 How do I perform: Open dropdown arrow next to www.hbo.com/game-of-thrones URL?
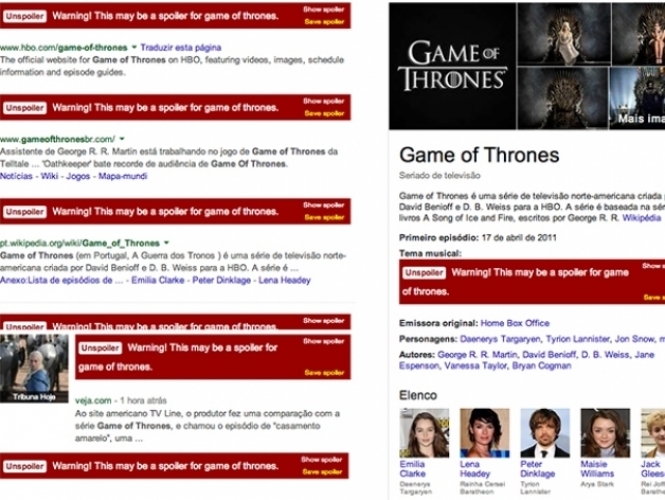point(132,47)
